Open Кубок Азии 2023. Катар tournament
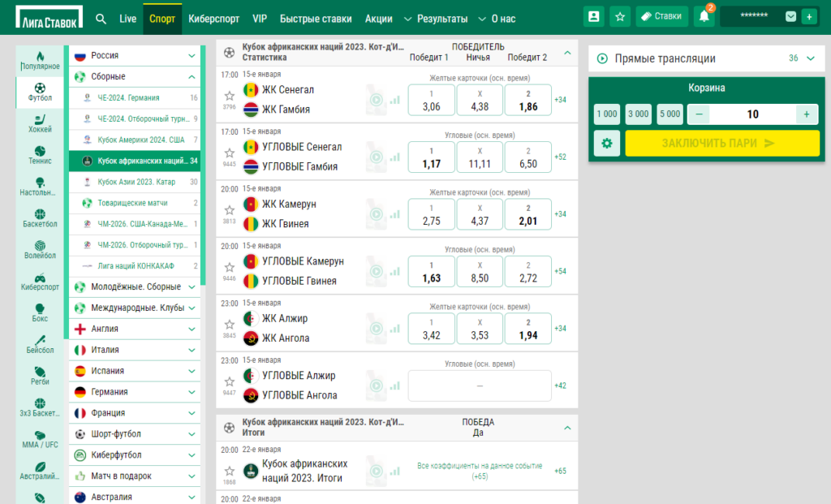This screenshot has width=831, height=504. pyautogui.click(x=135, y=182)
